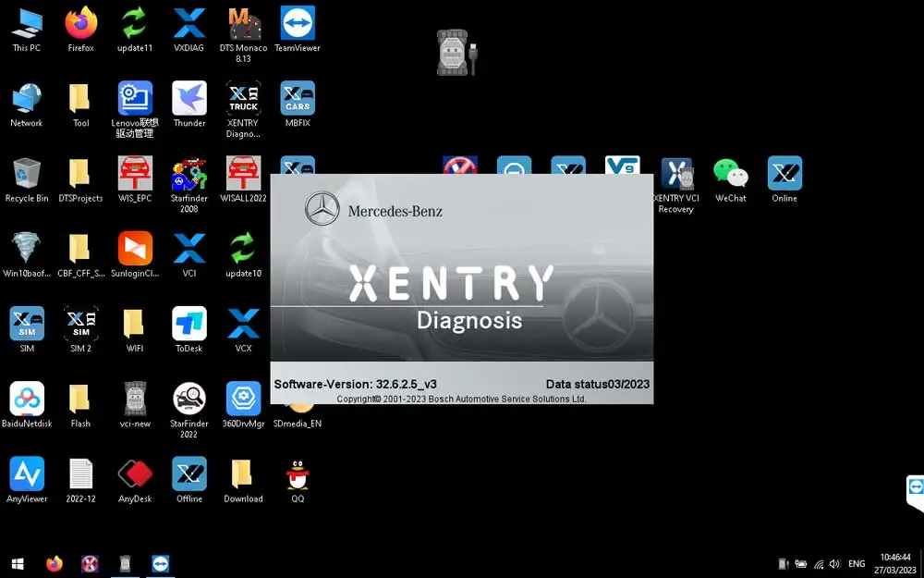This screenshot has height=578, width=924.
Task: Click the unlabeled VCI device desktop icon
Action: [456, 52]
